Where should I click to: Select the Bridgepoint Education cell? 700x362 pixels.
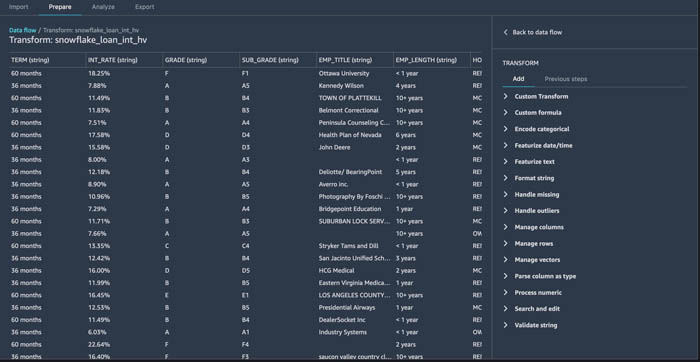[350, 209]
